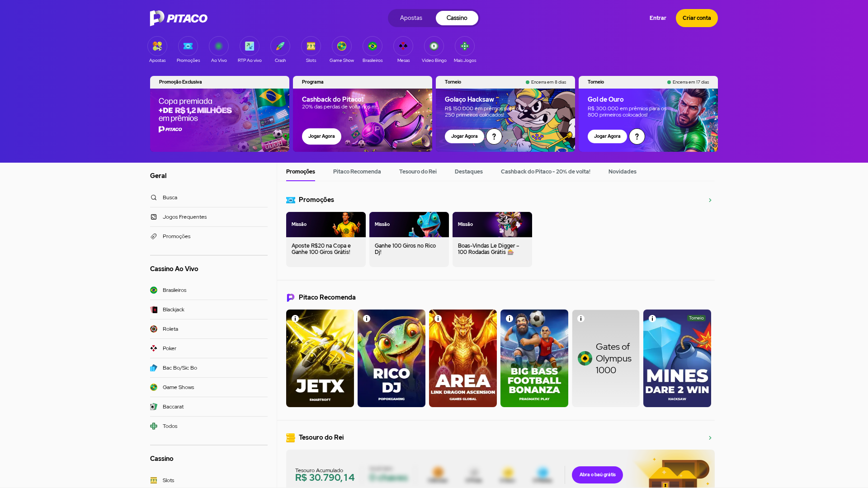
Task: Open the Apostas category icon
Action: [x=157, y=46]
